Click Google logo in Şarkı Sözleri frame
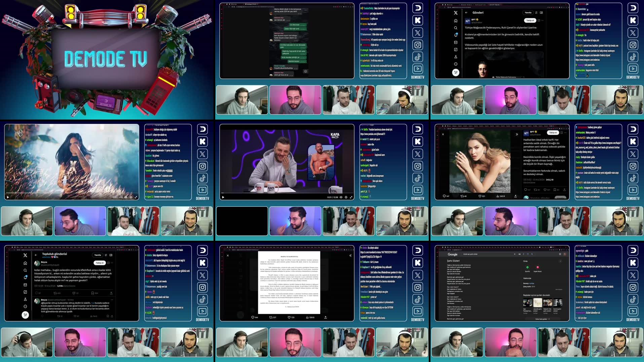Screen dimensions: 644x362 tap(452, 254)
